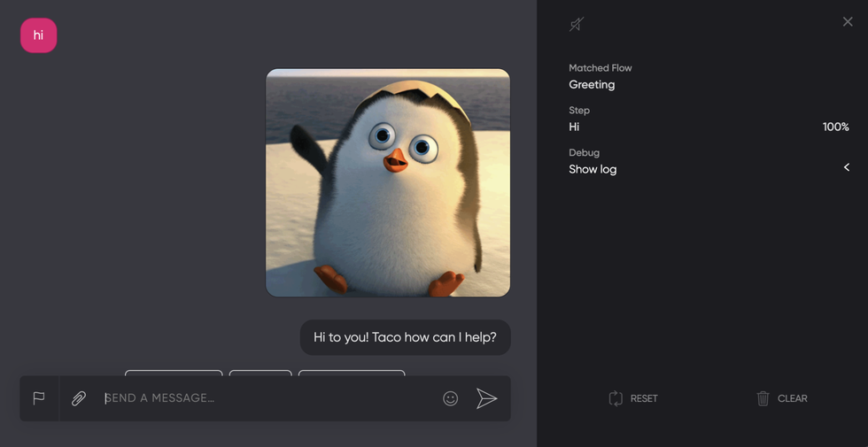Click the Hi step value
The width and height of the screenshot is (868, 447).
click(574, 127)
